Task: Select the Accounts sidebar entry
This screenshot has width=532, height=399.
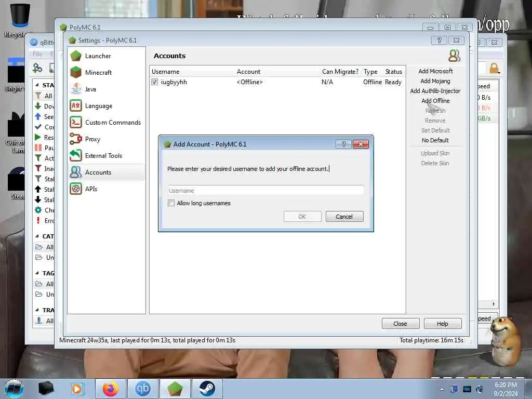Action: [x=106, y=172]
